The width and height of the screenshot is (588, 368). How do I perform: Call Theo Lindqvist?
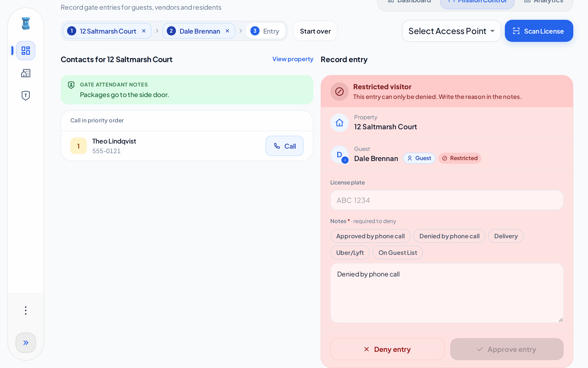pyautogui.click(x=284, y=146)
